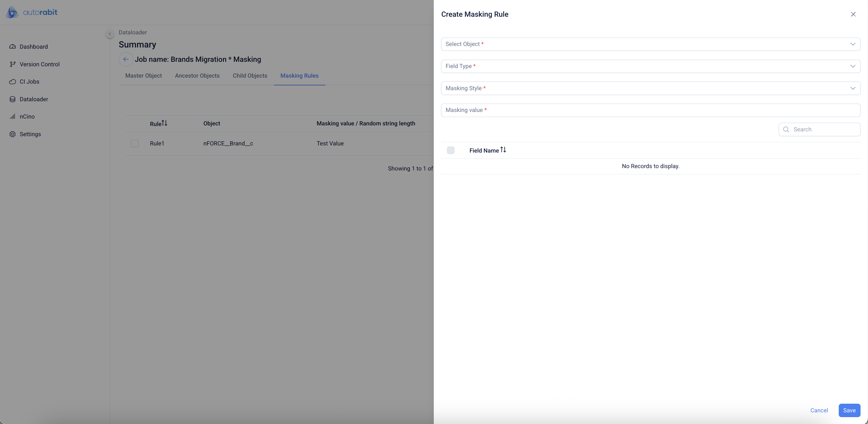Click the Dataloader database icon
Viewport: 868px width, 424px height.
[13, 99]
